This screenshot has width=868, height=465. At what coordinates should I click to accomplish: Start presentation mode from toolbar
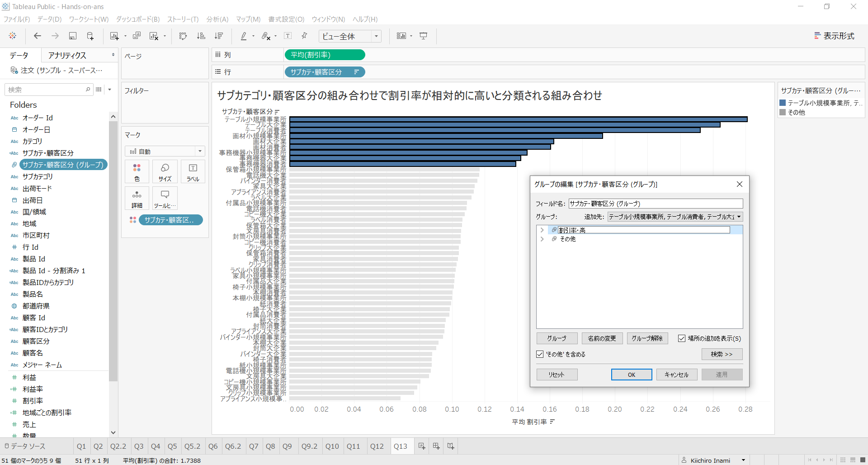click(x=424, y=36)
